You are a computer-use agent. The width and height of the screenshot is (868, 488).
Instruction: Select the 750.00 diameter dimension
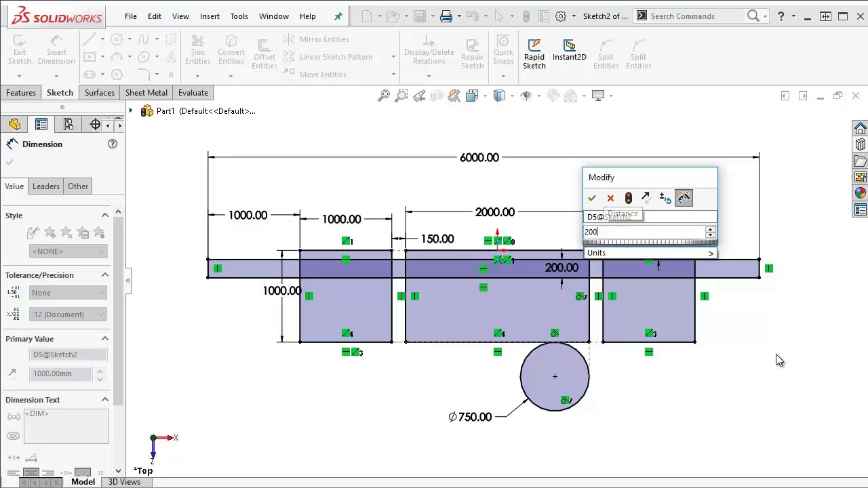[x=470, y=417]
